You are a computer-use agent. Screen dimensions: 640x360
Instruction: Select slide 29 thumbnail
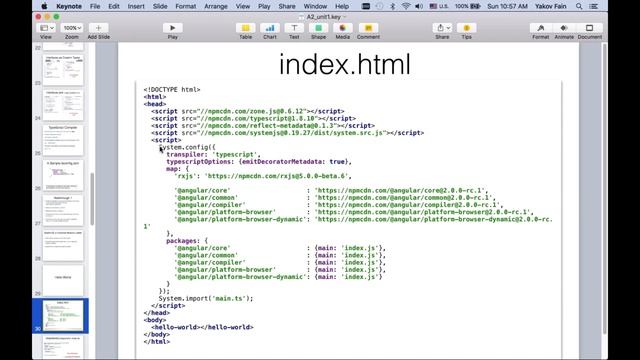tap(63, 280)
